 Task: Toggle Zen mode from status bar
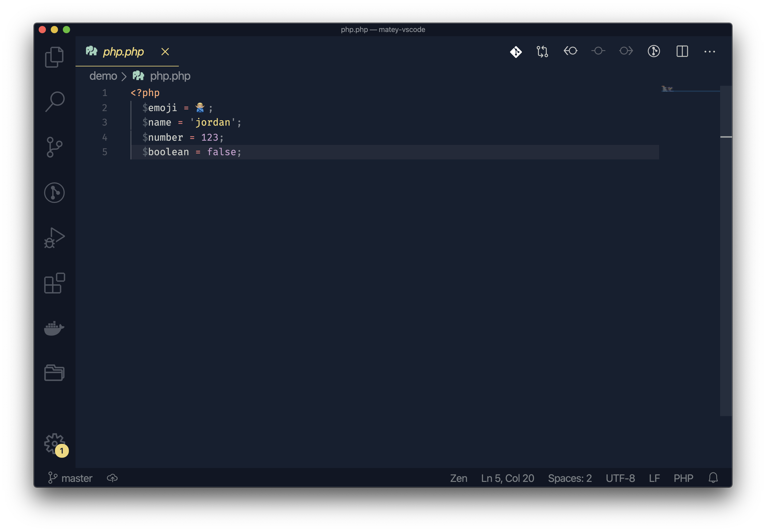click(458, 478)
